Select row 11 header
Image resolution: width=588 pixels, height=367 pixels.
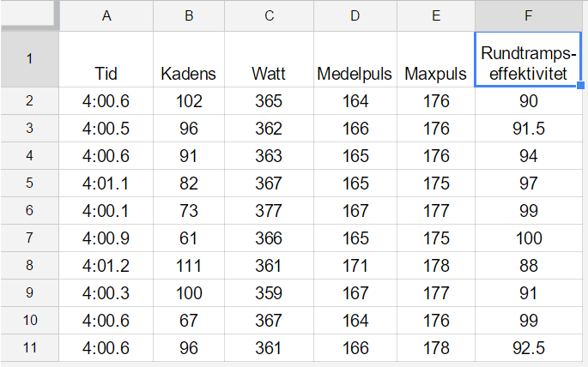click(29, 347)
